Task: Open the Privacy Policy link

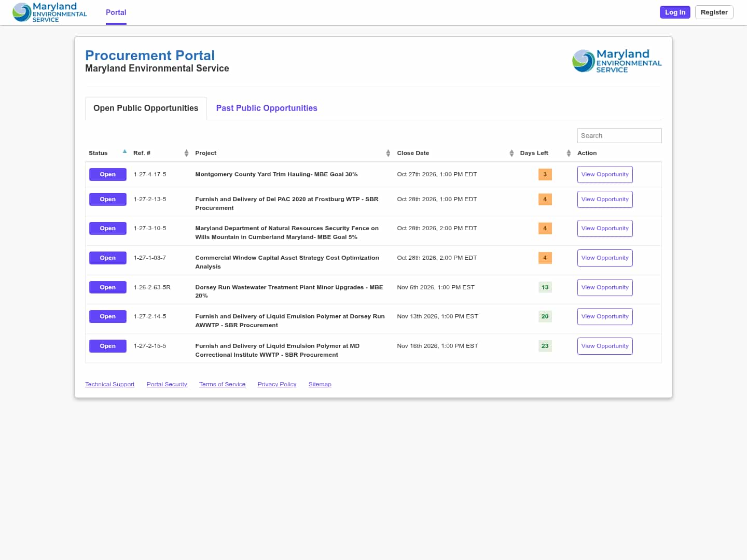Action: click(277, 385)
